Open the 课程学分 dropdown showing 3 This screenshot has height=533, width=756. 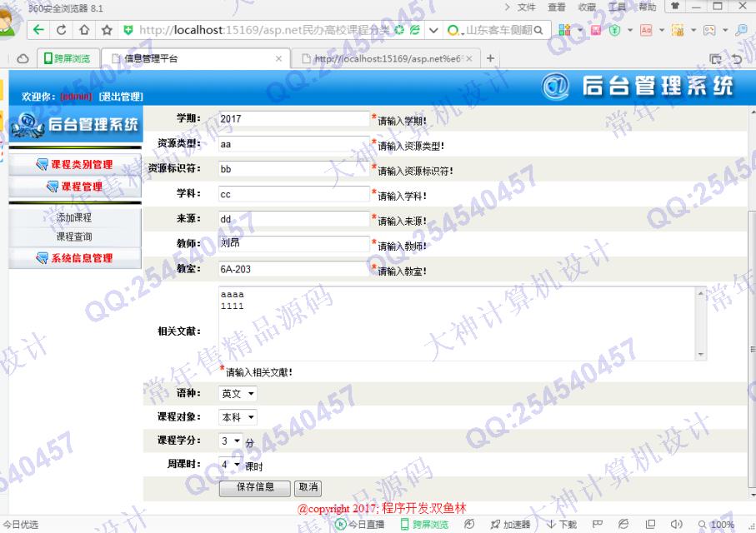pos(230,441)
